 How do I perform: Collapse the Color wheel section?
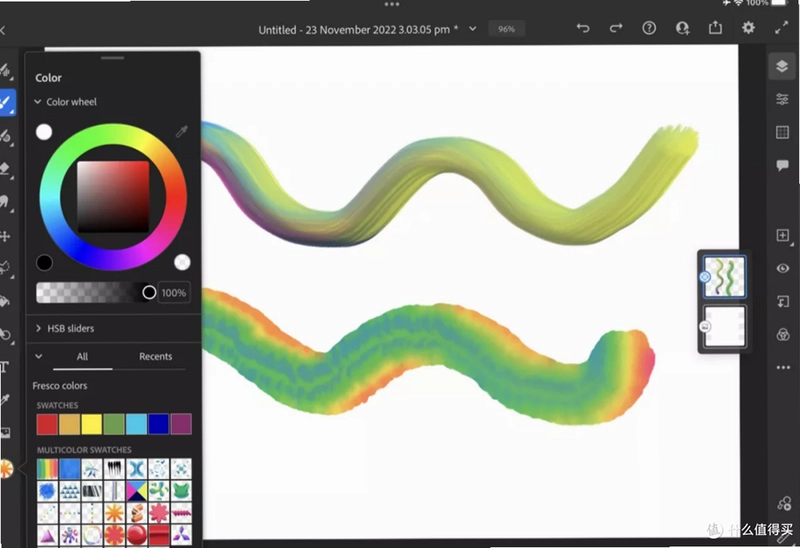[37, 102]
